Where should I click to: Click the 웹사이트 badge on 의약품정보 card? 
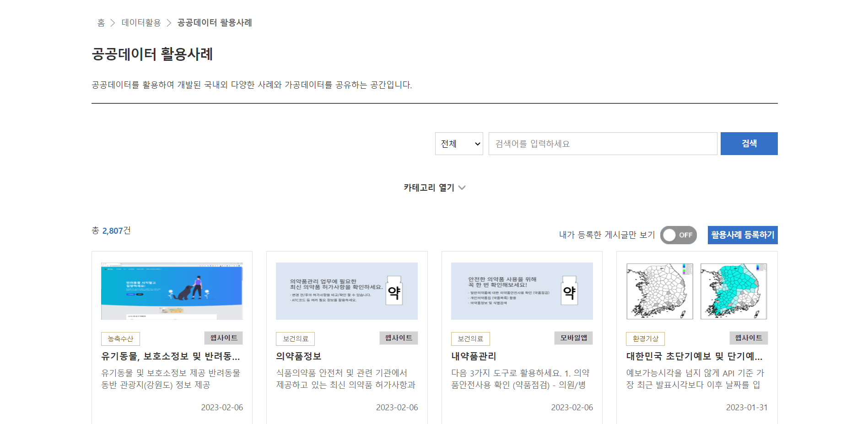(399, 338)
